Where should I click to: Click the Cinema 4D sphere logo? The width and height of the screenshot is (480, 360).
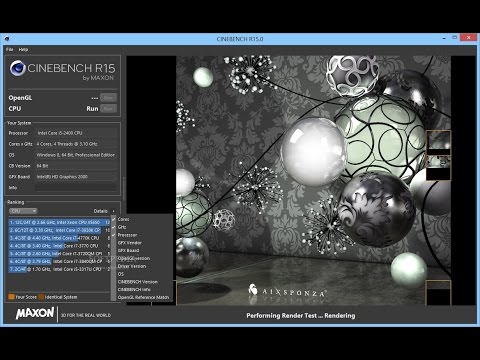(18, 68)
